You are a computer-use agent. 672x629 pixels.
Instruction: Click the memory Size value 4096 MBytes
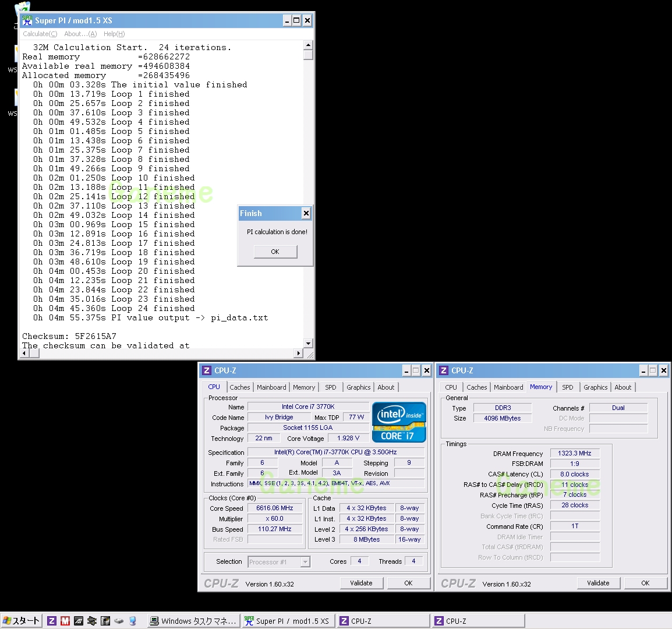(503, 418)
